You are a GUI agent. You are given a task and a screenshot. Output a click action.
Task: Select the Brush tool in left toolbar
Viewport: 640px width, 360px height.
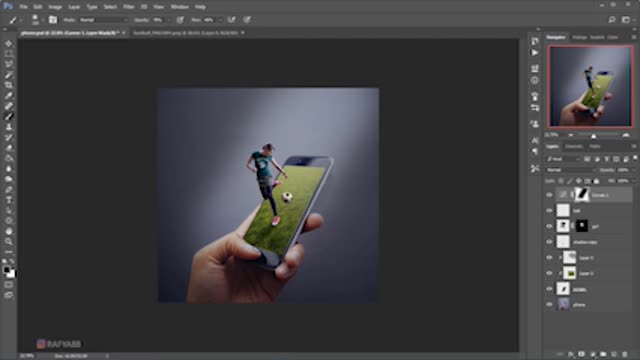coord(9,116)
